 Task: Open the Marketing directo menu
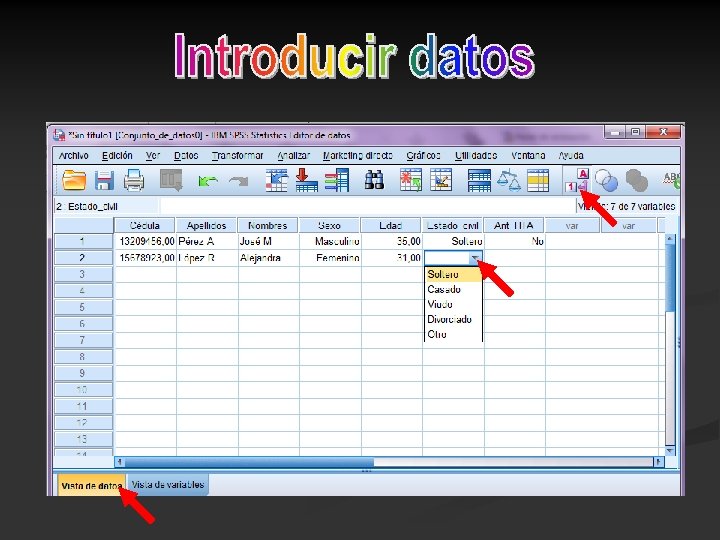pyautogui.click(x=358, y=156)
